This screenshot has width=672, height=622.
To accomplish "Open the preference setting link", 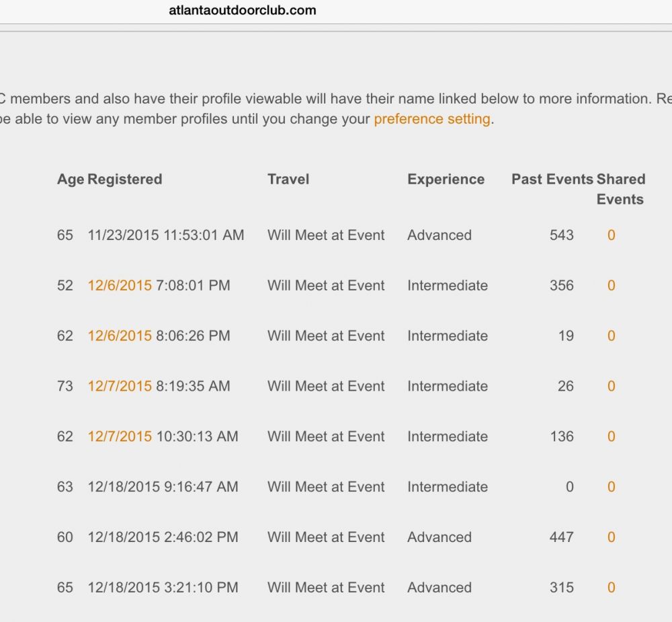I will tap(431, 120).
